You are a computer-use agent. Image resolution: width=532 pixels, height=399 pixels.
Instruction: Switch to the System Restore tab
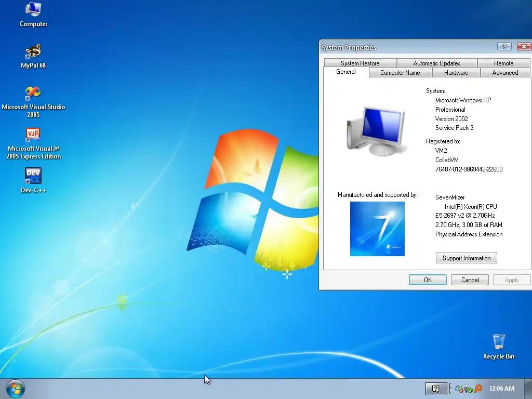[360, 63]
